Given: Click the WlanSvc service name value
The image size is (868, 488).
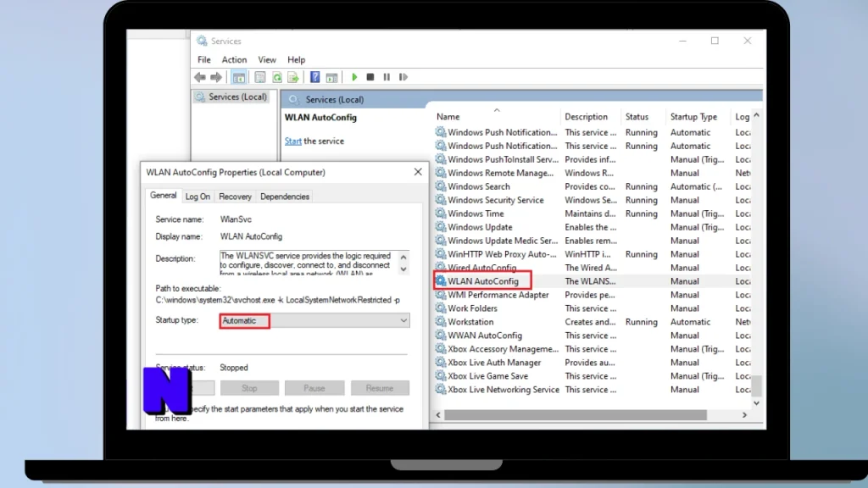Looking at the screenshot, I should point(236,219).
